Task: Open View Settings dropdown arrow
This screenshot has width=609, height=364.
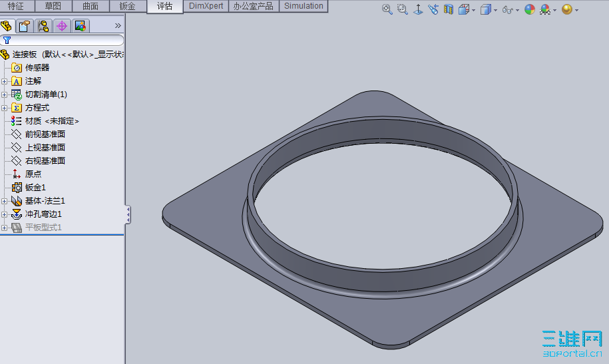Action: (x=577, y=10)
